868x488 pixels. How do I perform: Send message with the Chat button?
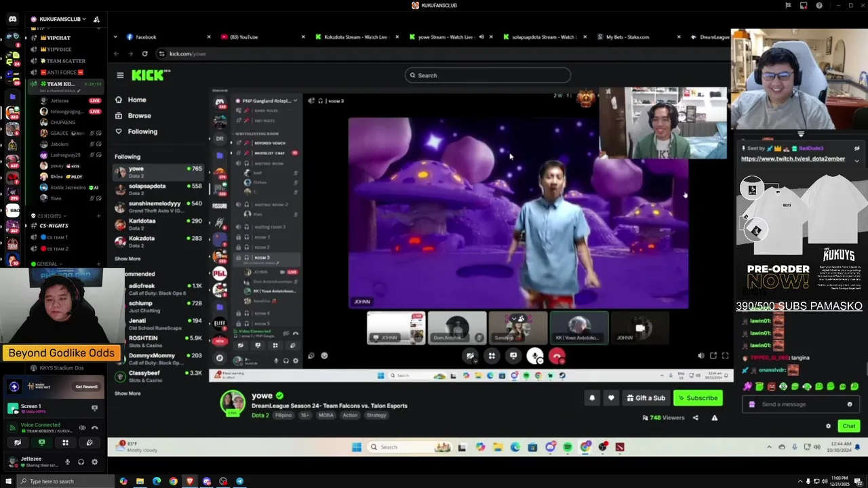849,426
